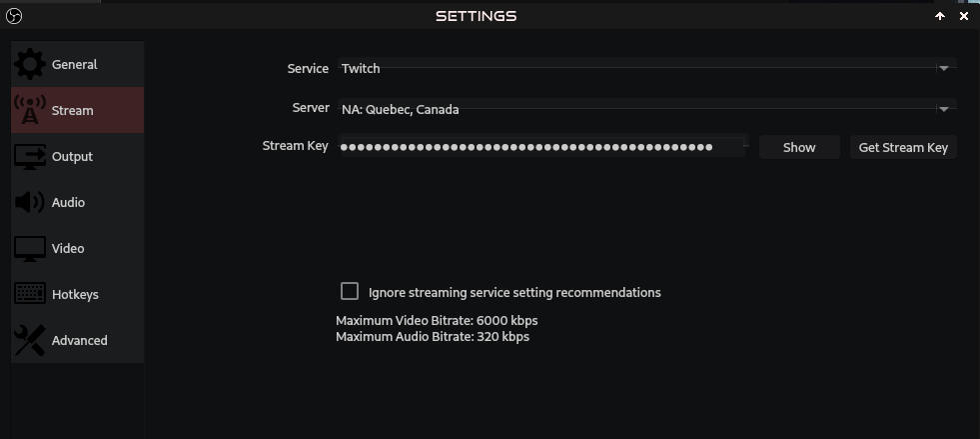Click the Video monitor icon
Image resolution: width=980 pixels, height=439 pixels.
coord(30,249)
